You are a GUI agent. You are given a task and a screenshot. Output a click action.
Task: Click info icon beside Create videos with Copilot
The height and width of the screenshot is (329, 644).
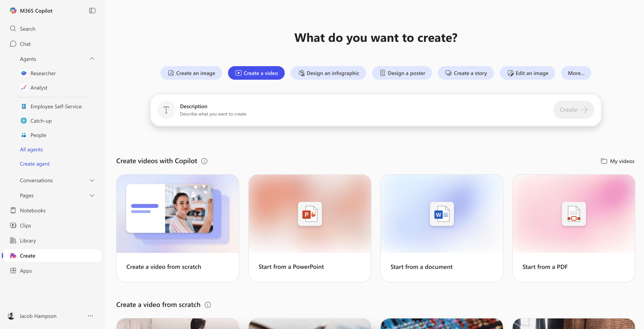click(204, 161)
